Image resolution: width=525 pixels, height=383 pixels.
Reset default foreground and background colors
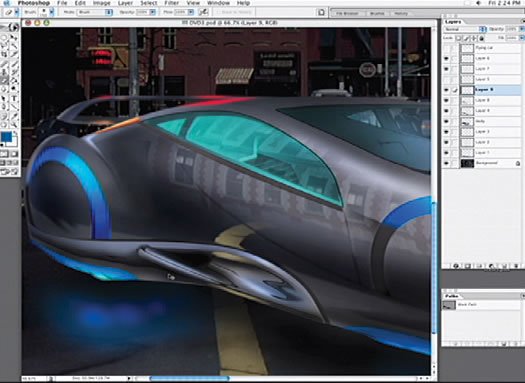click(2, 145)
